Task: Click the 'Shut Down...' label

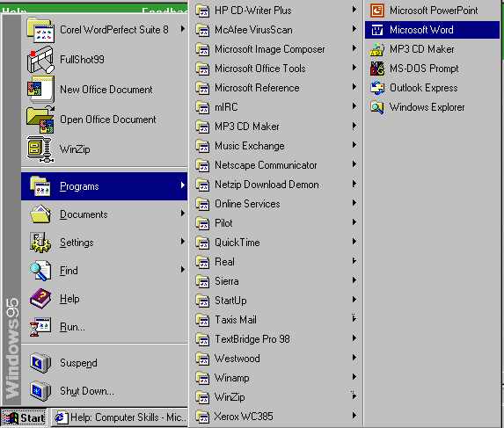Action: pyautogui.click(x=87, y=391)
